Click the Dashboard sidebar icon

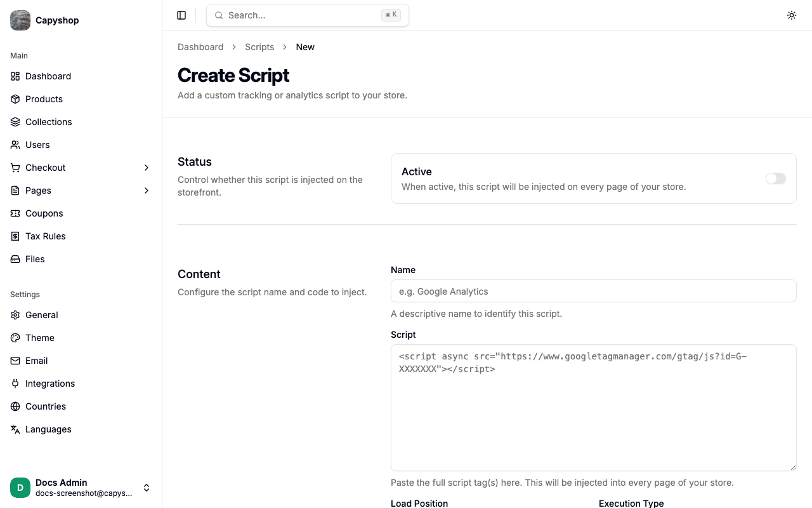coord(15,76)
